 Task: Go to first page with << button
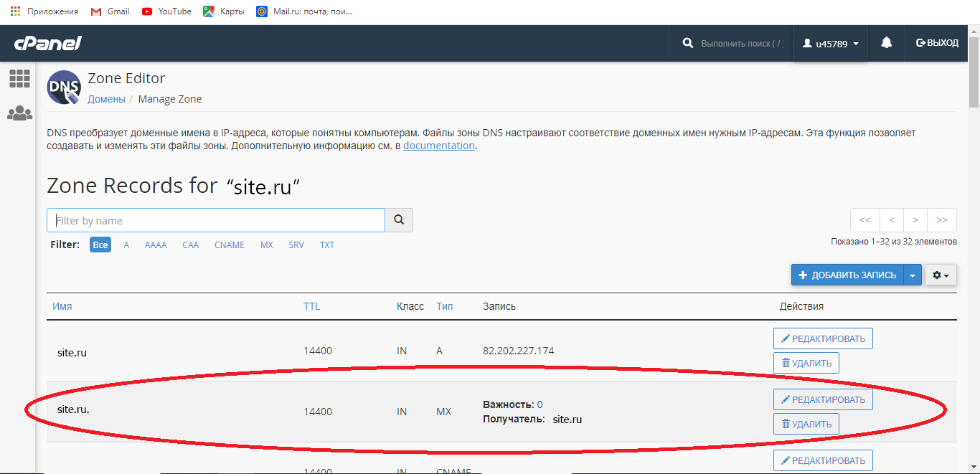click(865, 219)
